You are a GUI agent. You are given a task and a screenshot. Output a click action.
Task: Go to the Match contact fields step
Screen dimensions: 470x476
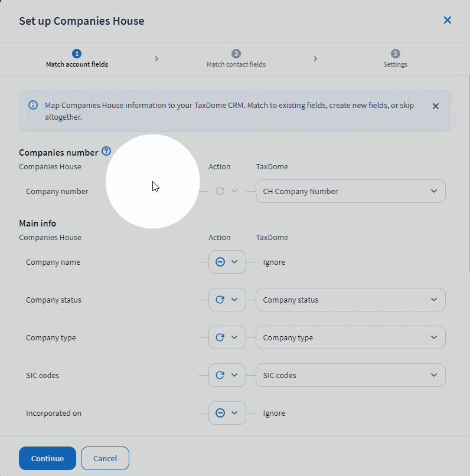pos(236,58)
